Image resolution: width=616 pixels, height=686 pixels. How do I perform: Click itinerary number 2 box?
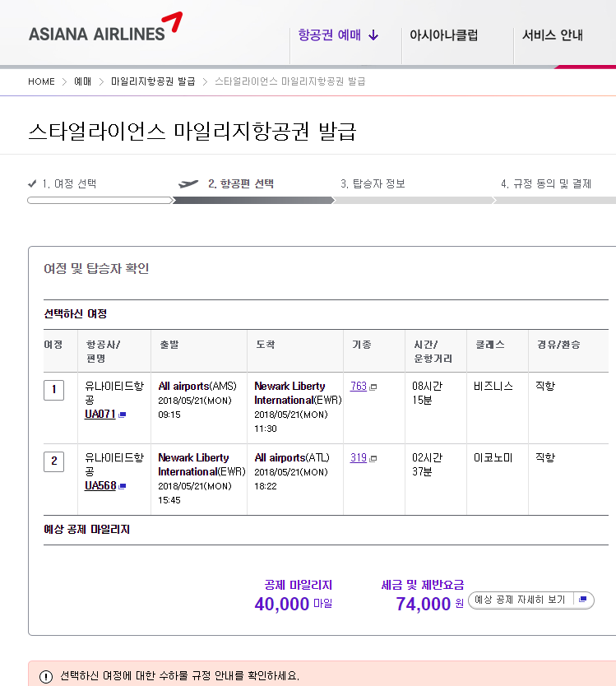53,461
